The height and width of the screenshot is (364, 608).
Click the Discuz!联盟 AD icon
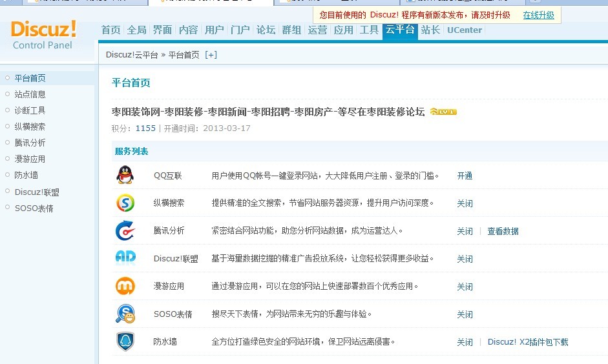click(125, 257)
